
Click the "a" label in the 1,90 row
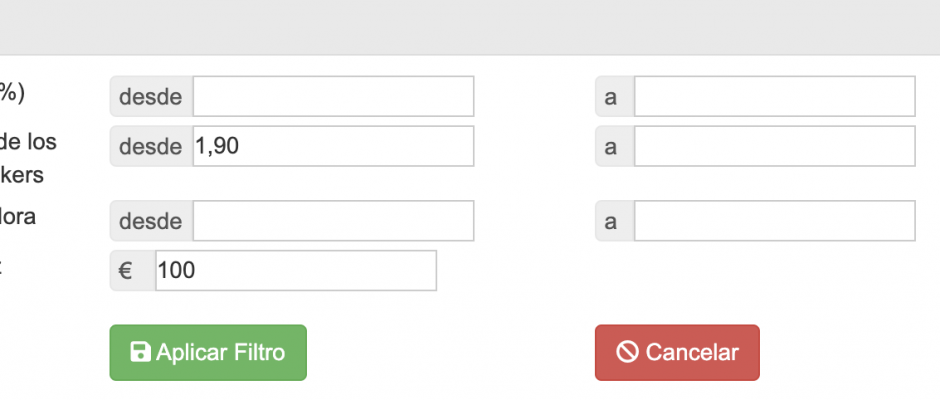pos(614,146)
